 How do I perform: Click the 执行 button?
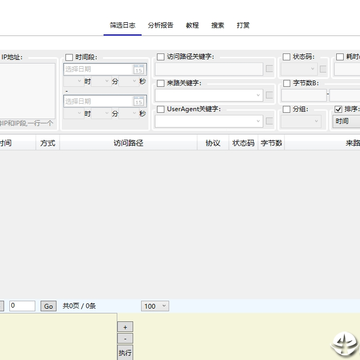pyautogui.click(x=125, y=353)
